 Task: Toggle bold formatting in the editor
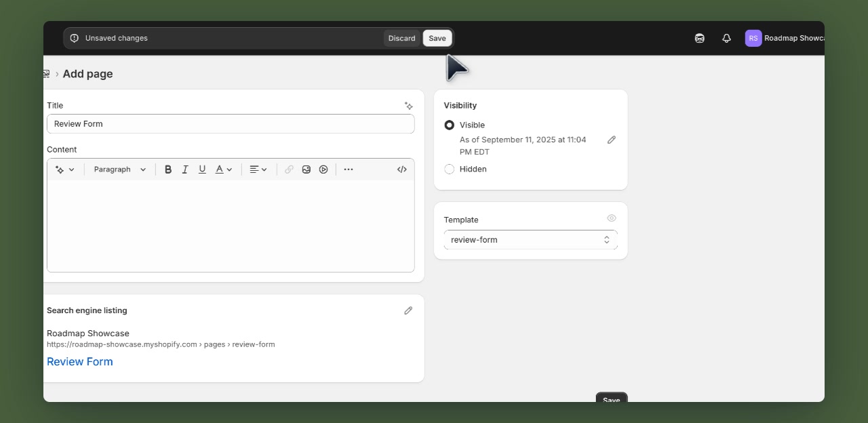click(x=168, y=169)
